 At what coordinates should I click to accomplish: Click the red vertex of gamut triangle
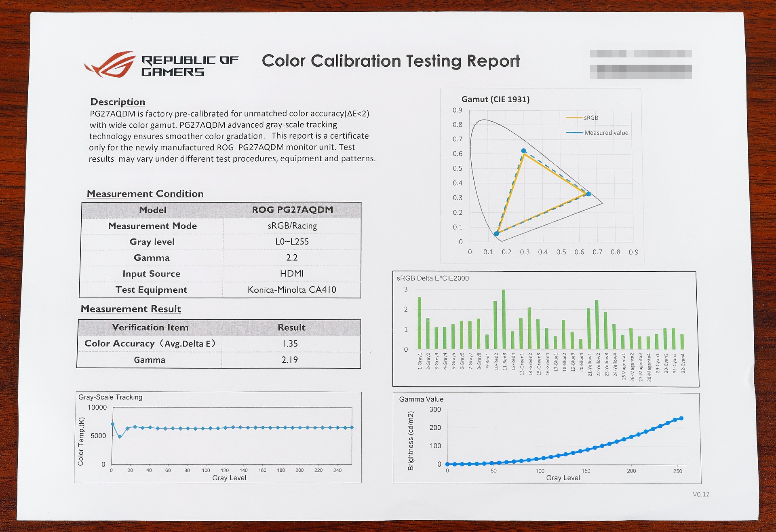pos(588,194)
